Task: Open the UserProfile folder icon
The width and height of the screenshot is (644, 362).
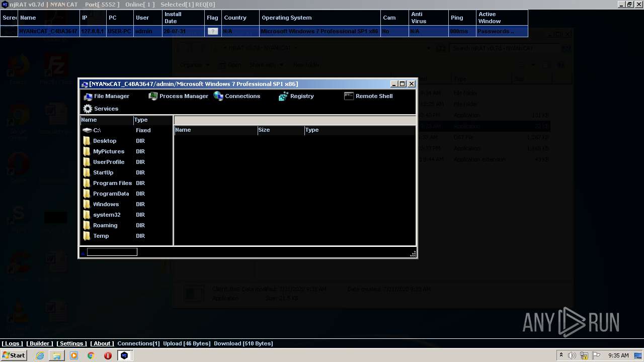Action: click(x=87, y=162)
